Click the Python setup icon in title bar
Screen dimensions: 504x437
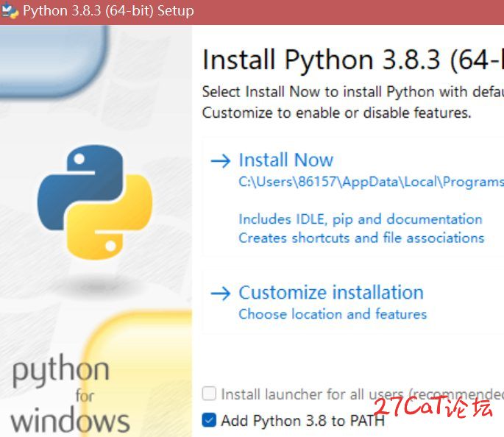coord(10,11)
